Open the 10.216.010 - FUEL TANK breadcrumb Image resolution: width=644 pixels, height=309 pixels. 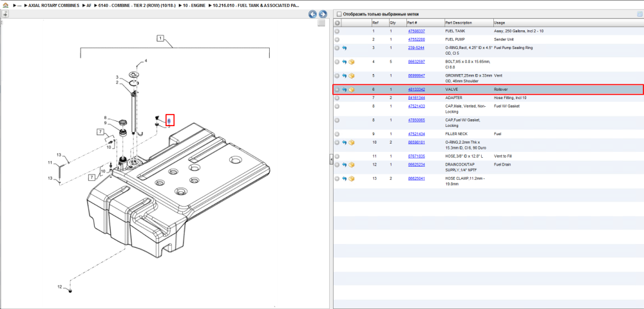pyautogui.click(x=256, y=6)
